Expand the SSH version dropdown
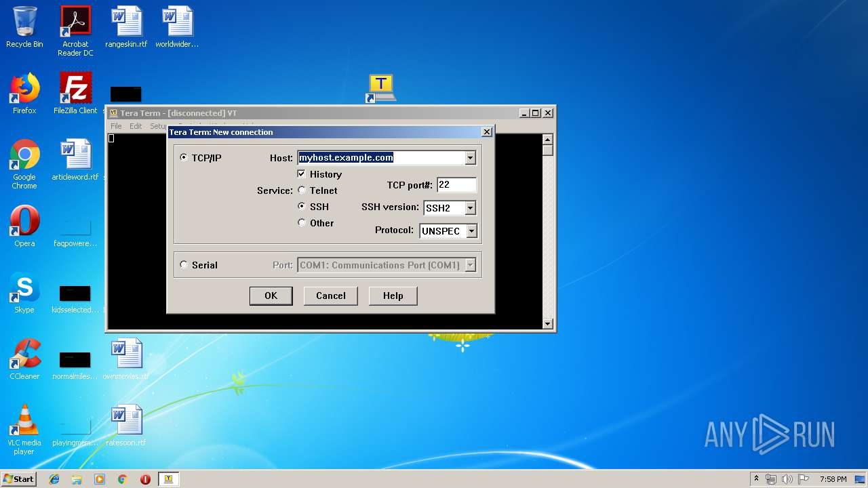The image size is (868, 488). [x=470, y=208]
